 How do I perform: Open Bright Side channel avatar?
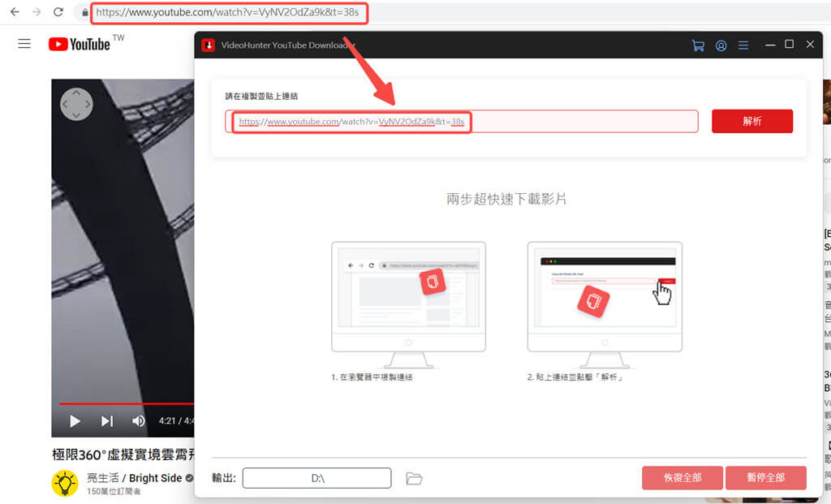[x=65, y=483]
